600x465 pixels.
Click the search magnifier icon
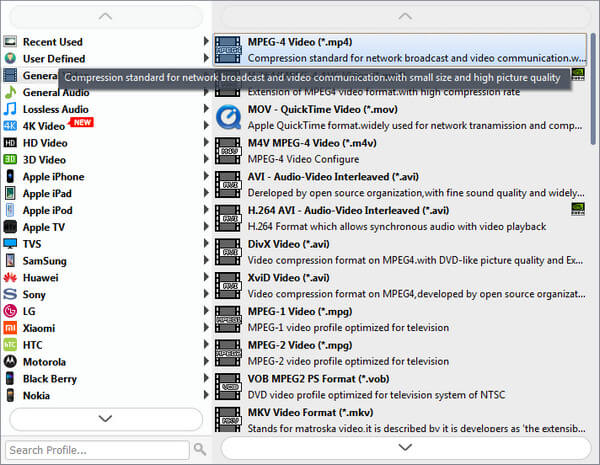coord(200,449)
